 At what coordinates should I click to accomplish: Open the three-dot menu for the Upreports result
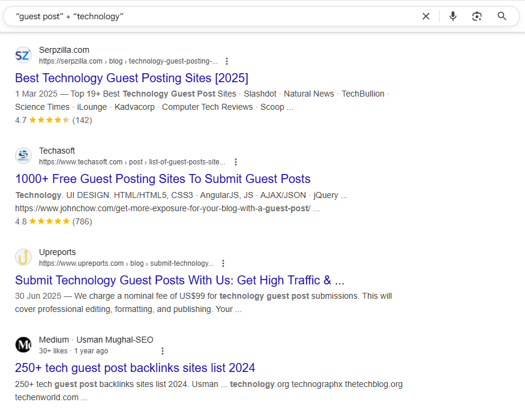pos(223,263)
